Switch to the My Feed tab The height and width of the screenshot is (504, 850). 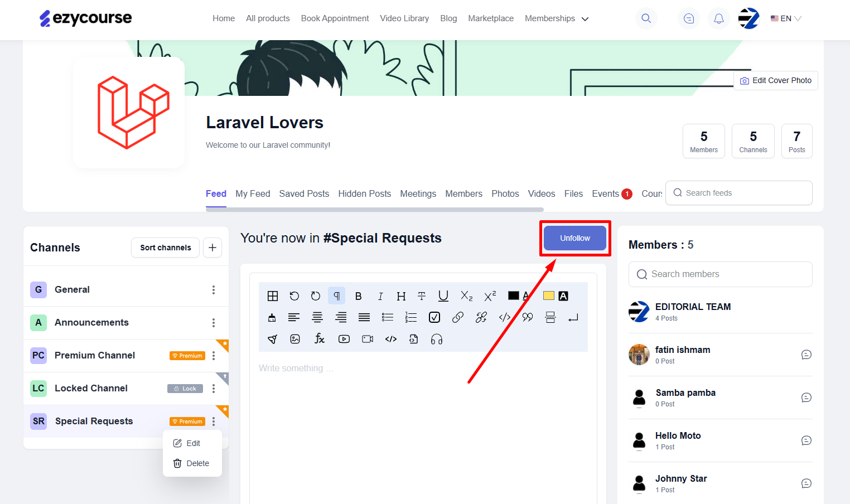pos(253,193)
